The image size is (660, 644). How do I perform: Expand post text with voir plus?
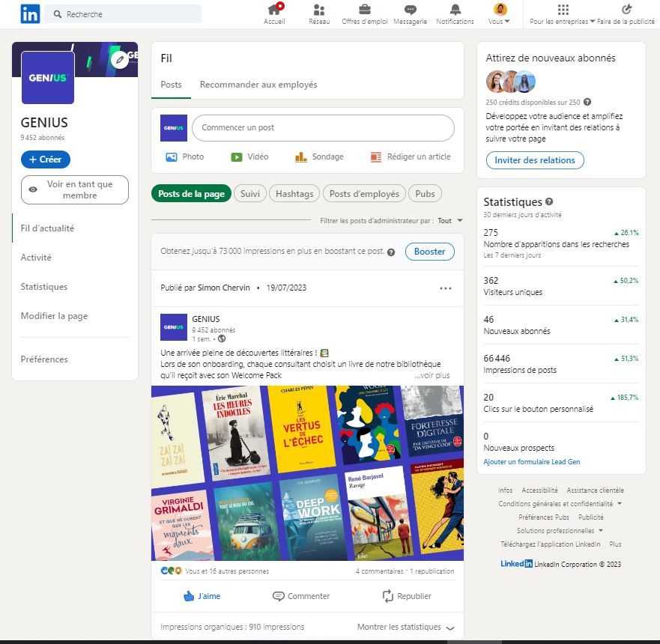click(x=432, y=375)
